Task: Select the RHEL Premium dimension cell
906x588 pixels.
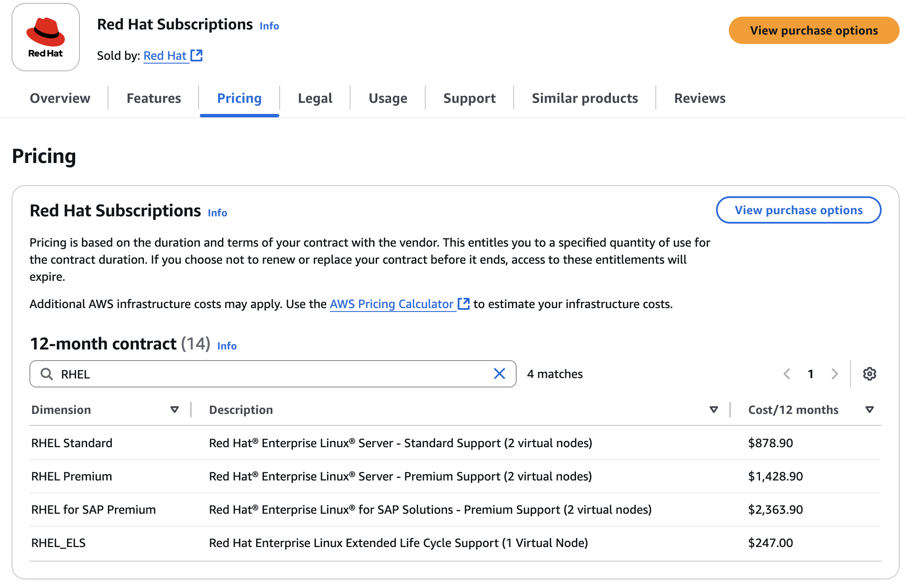Action: tap(72, 476)
